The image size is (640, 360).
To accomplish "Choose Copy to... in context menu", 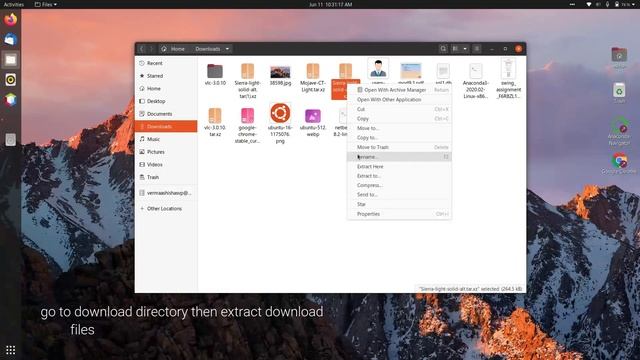I will tap(399, 138).
